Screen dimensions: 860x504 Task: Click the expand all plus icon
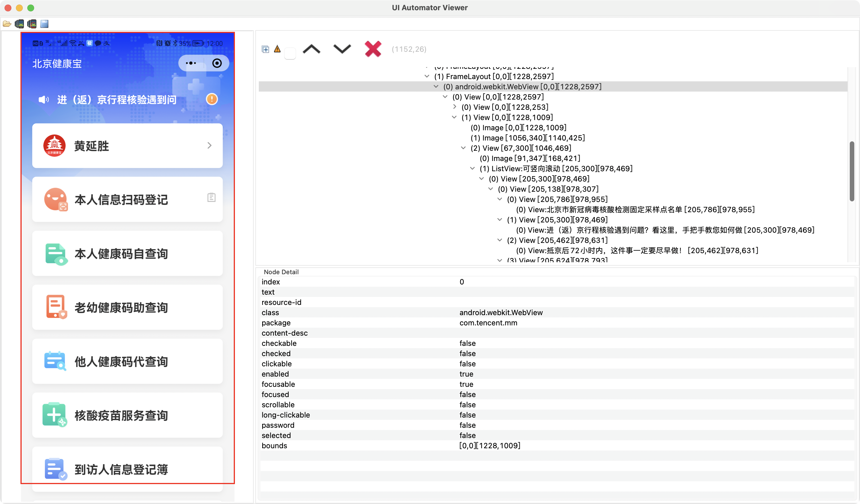tap(266, 49)
